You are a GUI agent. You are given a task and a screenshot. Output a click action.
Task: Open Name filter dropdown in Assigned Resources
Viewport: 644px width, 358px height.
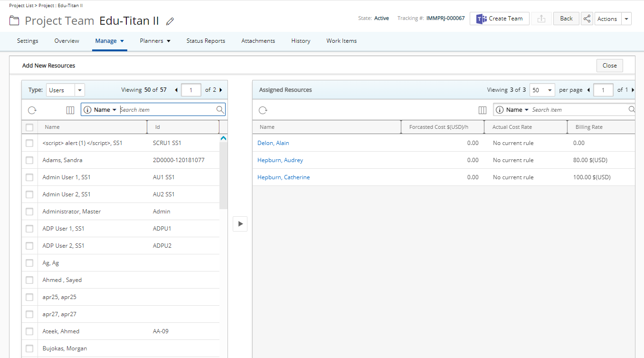point(518,110)
